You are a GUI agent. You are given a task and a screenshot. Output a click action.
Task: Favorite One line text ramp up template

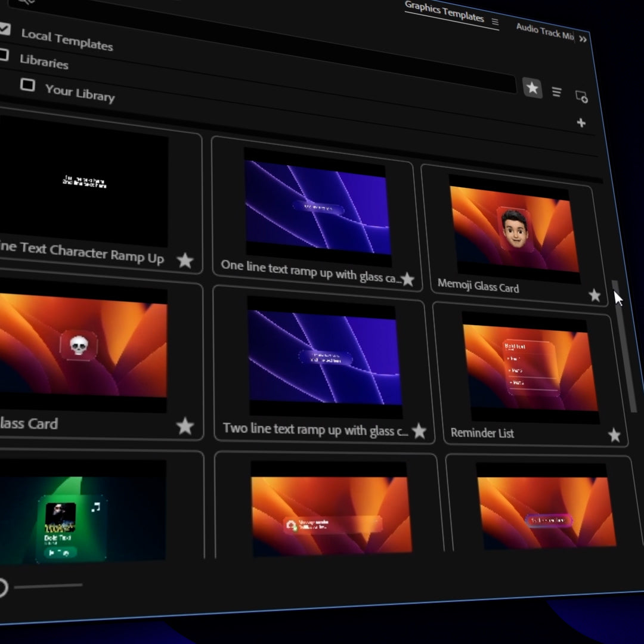pyautogui.click(x=407, y=279)
